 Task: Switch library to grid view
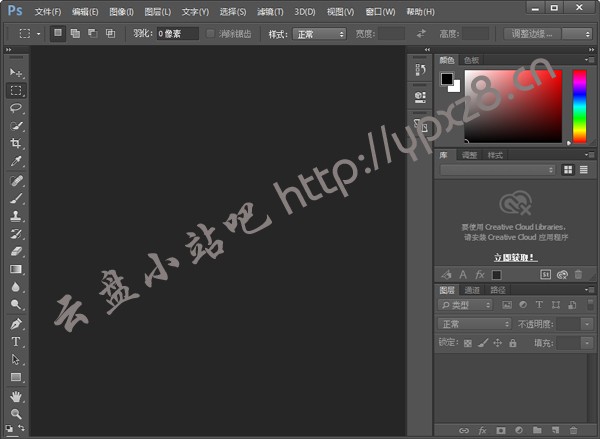[568, 170]
